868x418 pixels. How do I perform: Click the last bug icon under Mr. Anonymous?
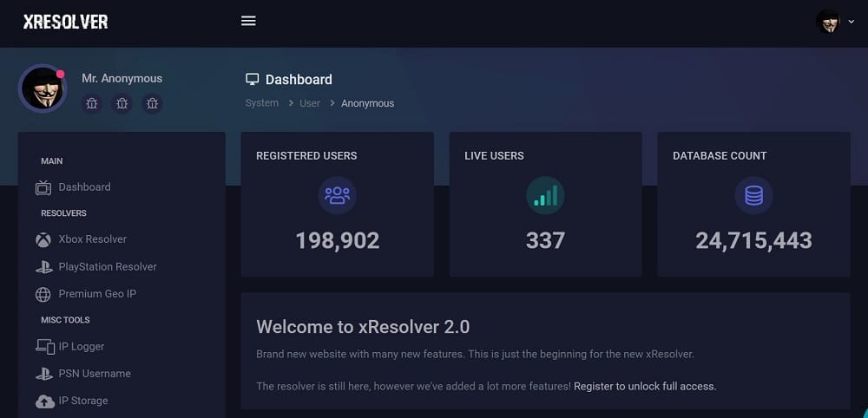pos(152,103)
